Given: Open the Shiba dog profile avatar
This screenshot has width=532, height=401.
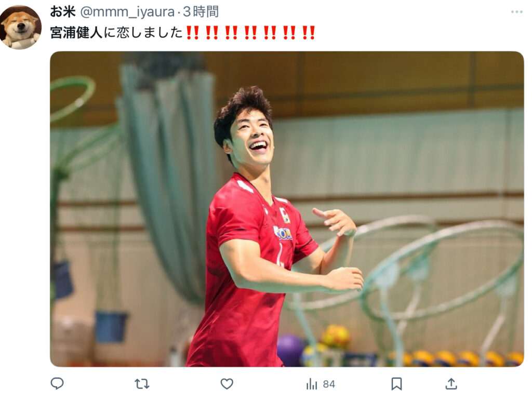Looking at the screenshot, I should click(x=20, y=27).
